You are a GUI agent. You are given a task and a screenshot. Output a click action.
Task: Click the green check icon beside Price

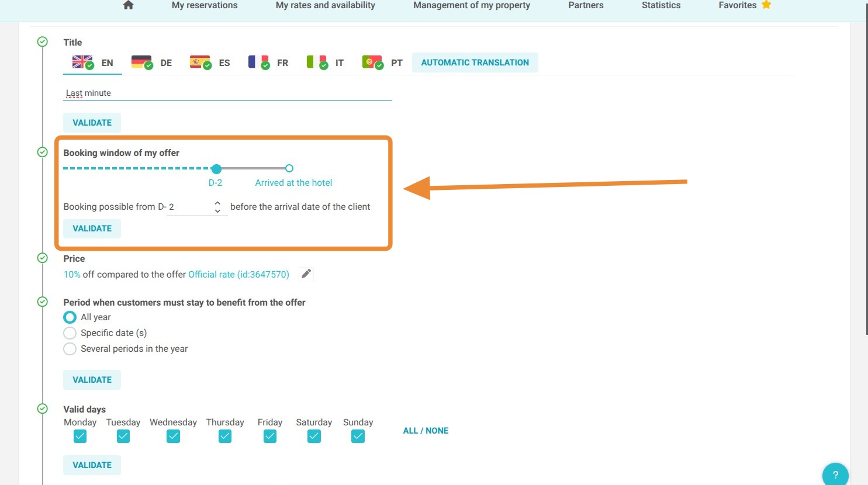[x=42, y=258]
